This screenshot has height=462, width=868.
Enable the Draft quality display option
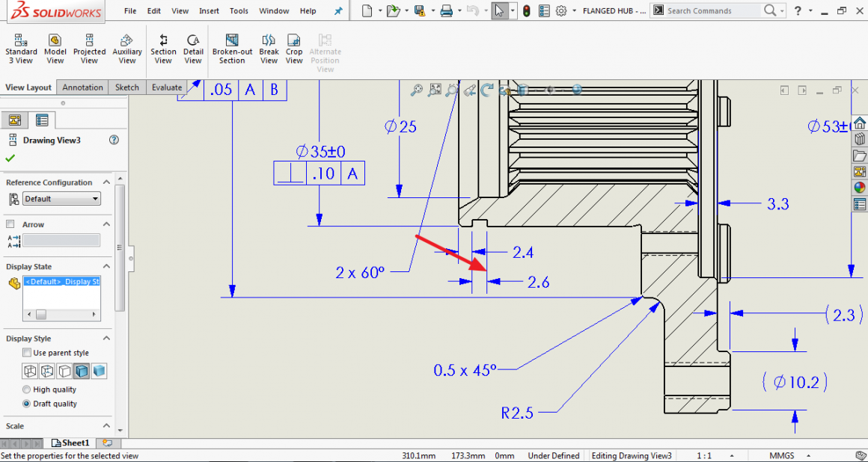(x=26, y=404)
